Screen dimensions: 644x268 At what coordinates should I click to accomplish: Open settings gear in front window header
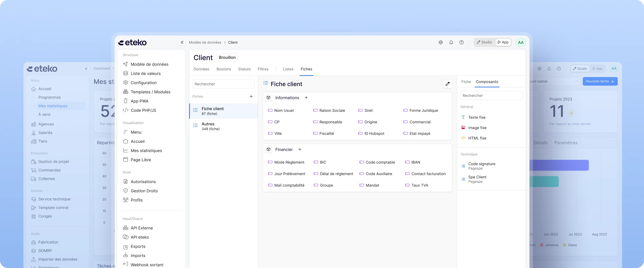441,42
